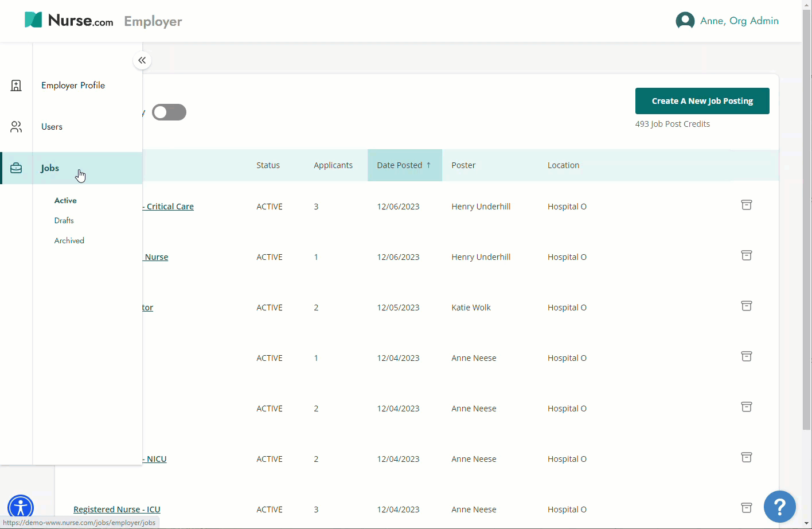Screen dimensions: 812x529
Task: Open the Archived jobs submenu item
Action: (x=69, y=240)
